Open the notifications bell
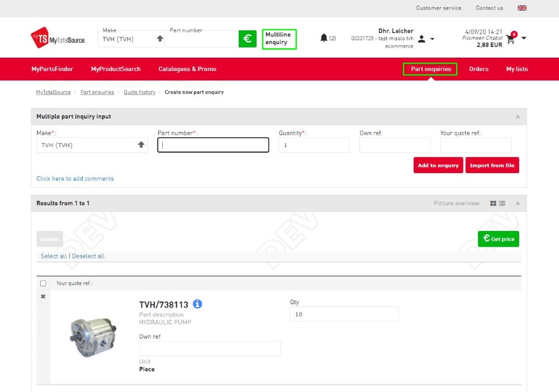This screenshot has width=559, height=392. [x=324, y=38]
